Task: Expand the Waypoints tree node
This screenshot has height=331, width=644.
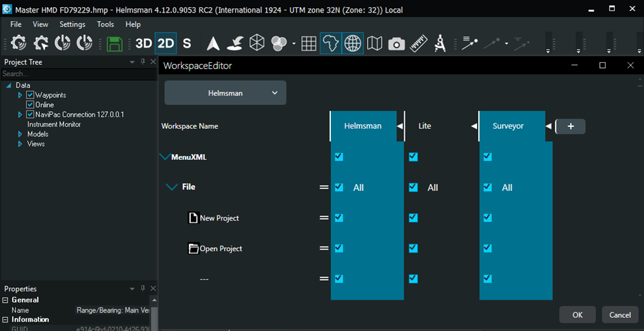Action: point(20,95)
